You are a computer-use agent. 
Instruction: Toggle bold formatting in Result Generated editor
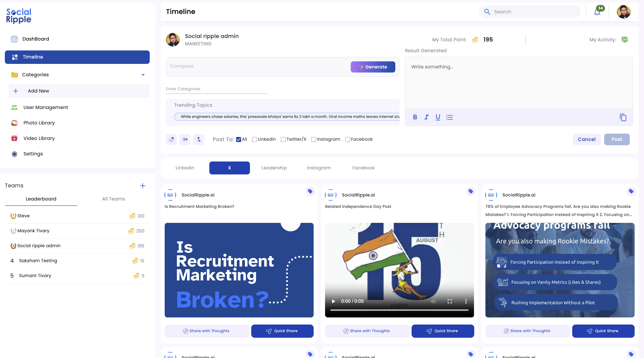[x=415, y=117]
